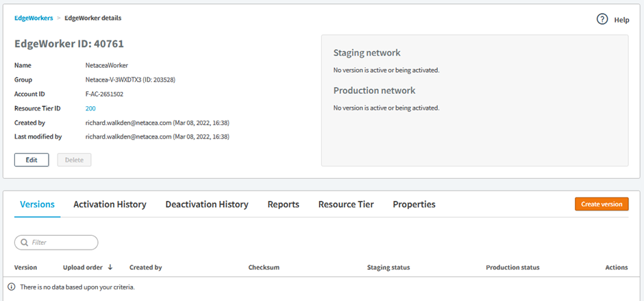
Task: Click into the Filter input field
Action: pos(62,243)
